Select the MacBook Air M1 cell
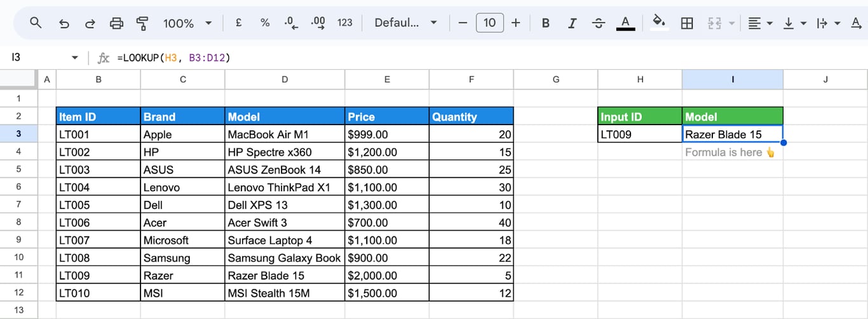 pos(285,134)
